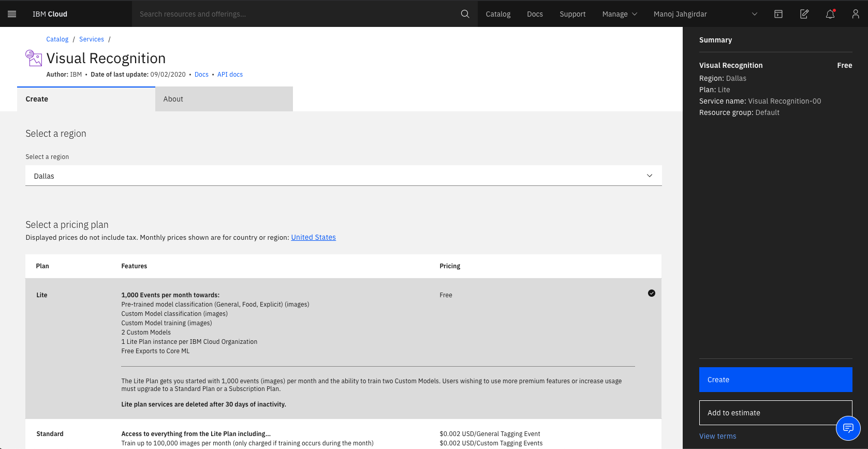Click the search magnifier icon
The image size is (868, 449).
[x=465, y=14]
